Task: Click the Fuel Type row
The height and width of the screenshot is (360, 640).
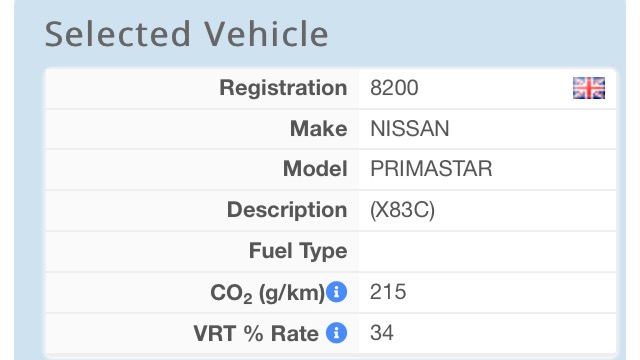Action: [x=331, y=251]
